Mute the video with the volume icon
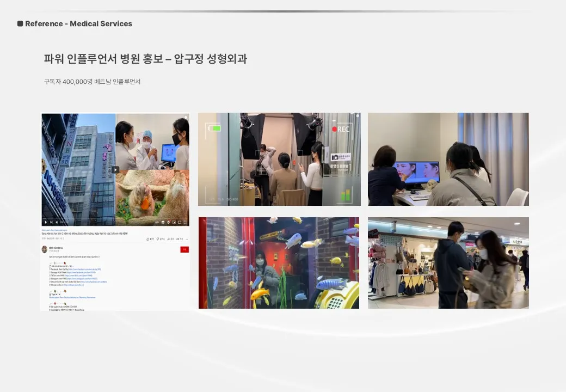Screen dimensions: 566x392 57,222
